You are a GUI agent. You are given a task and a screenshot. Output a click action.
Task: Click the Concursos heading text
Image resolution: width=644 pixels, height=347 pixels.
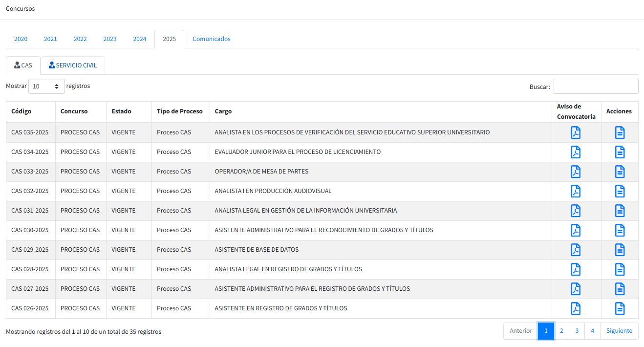(20, 9)
